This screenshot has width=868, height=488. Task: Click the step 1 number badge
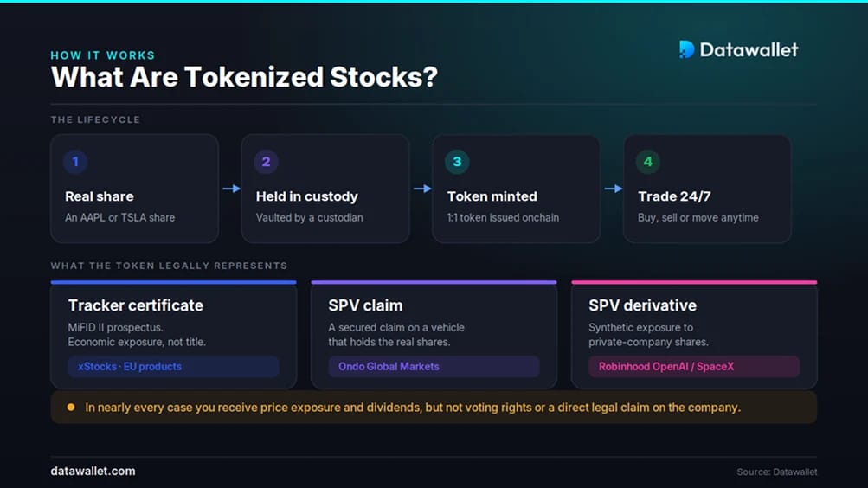coord(75,162)
